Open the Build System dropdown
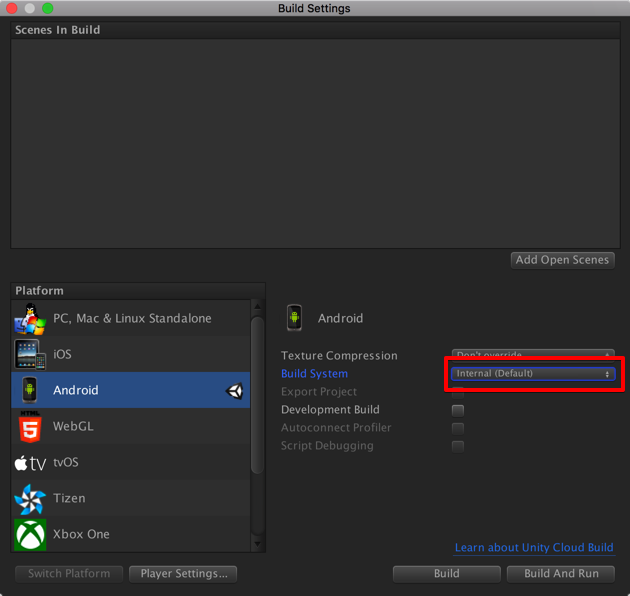Viewport: 630px width, 596px height. point(533,373)
